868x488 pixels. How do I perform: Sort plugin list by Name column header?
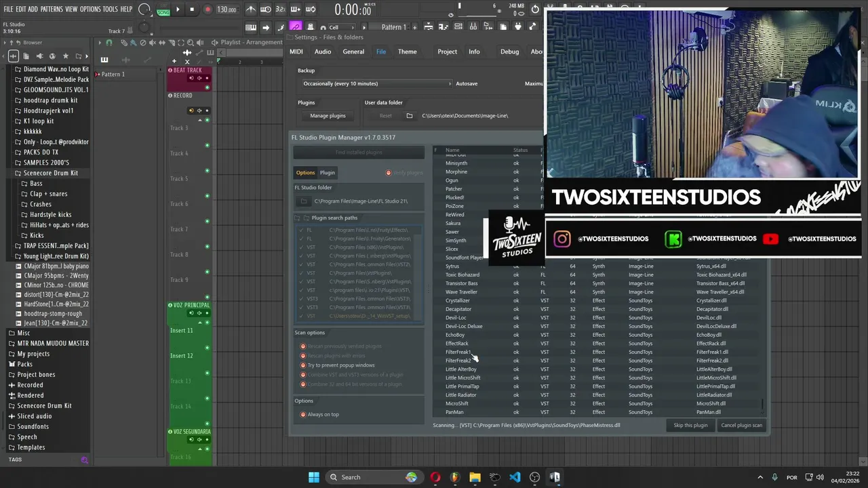tap(452, 150)
